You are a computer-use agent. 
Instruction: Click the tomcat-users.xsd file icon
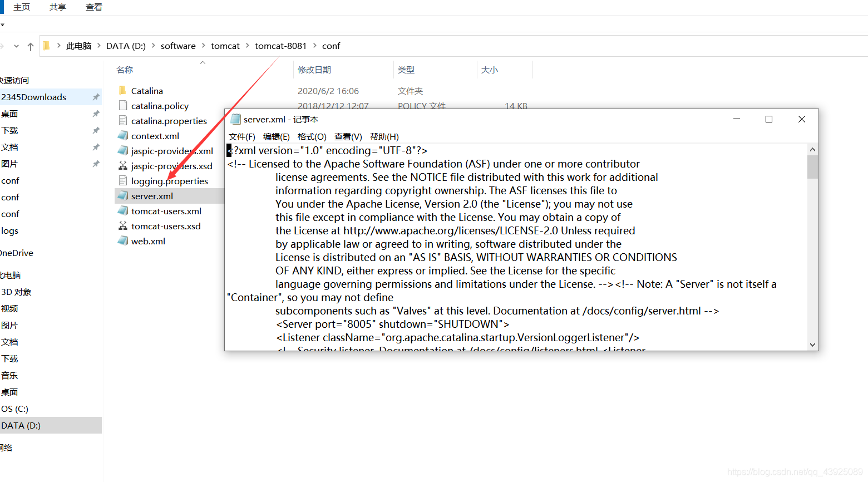pos(122,226)
